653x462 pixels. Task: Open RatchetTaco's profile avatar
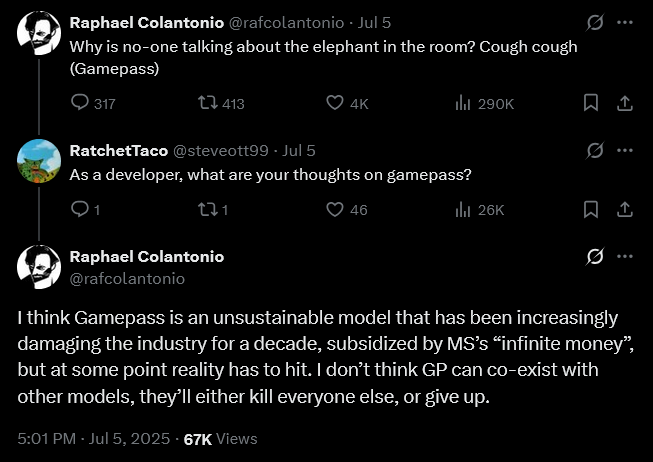[x=38, y=160]
